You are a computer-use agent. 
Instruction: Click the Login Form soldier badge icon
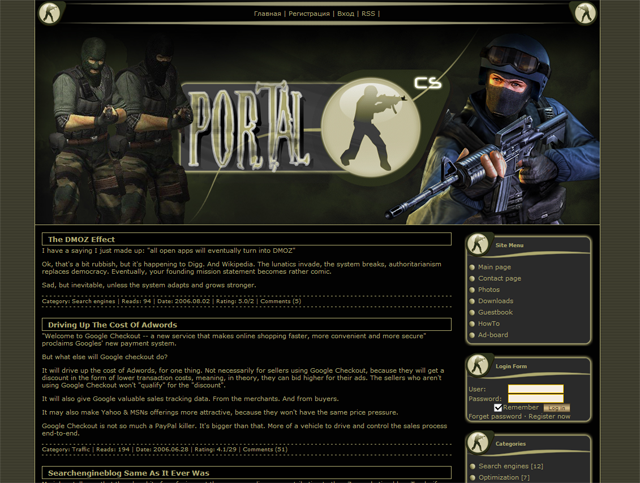[x=478, y=365]
